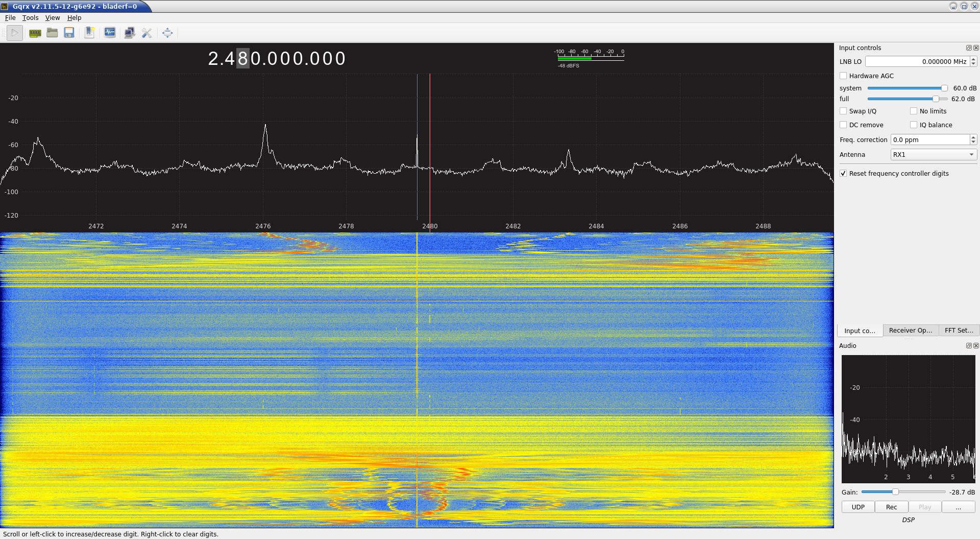Open the I/O device configuration icon
Screen dimensions: 980x540
tap(35, 33)
